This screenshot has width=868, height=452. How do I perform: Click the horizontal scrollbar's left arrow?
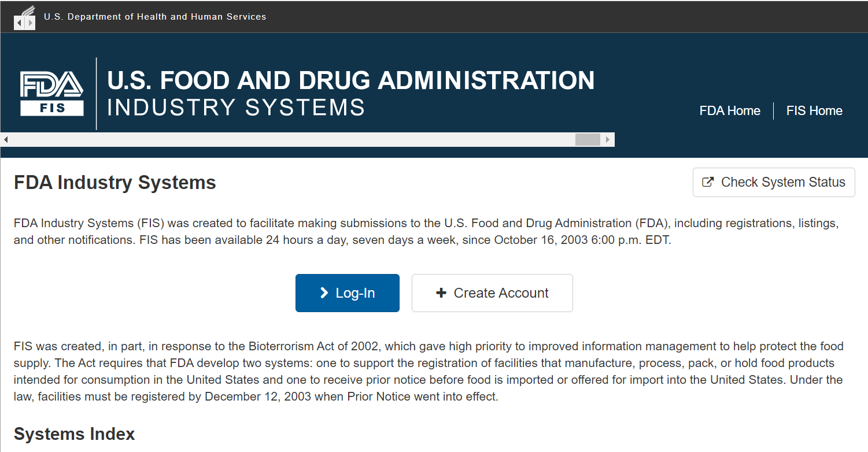pyautogui.click(x=6, y=140)
